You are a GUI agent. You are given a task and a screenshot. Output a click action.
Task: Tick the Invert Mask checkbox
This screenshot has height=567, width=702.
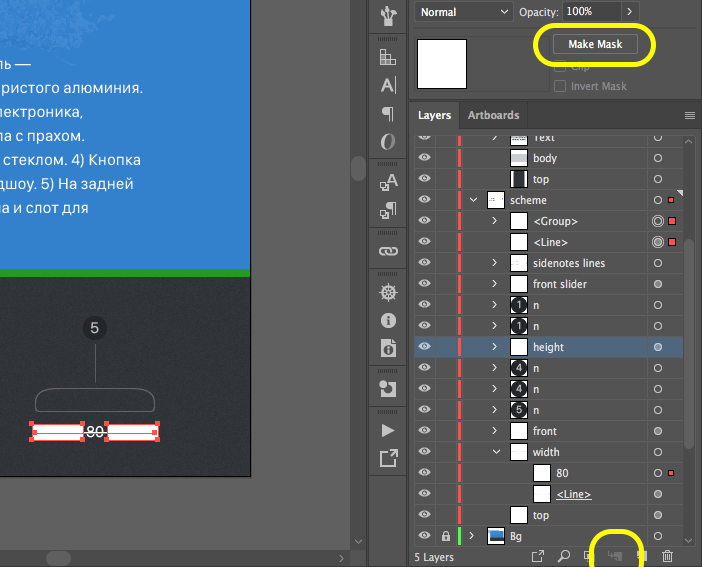560,86
